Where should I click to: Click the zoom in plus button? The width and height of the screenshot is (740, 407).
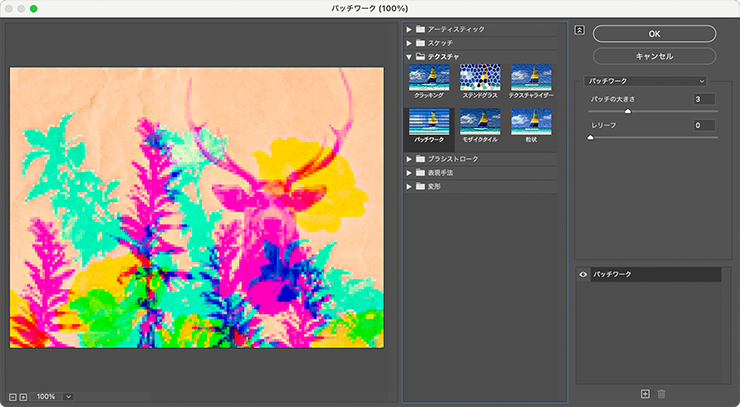[22, 397]
